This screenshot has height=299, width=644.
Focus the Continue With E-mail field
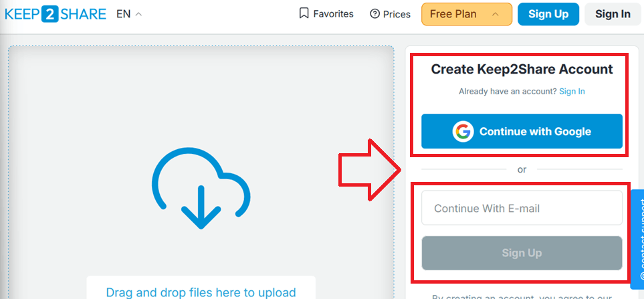click(522, 208)
